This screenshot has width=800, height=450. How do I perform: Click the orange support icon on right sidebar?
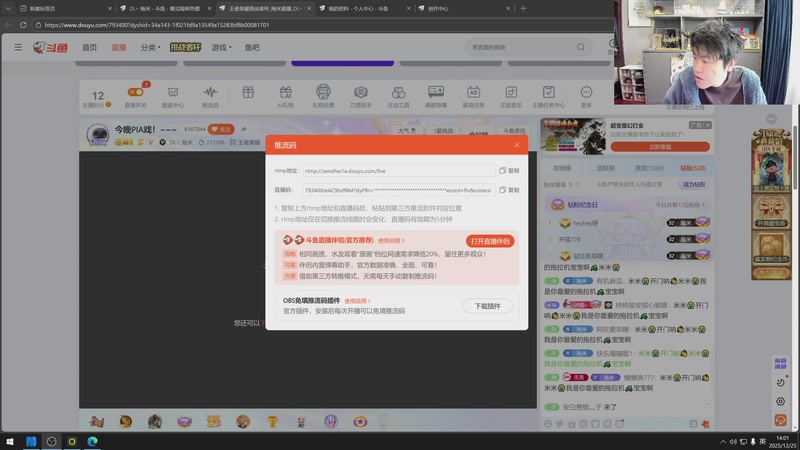[x=780, y=420]
